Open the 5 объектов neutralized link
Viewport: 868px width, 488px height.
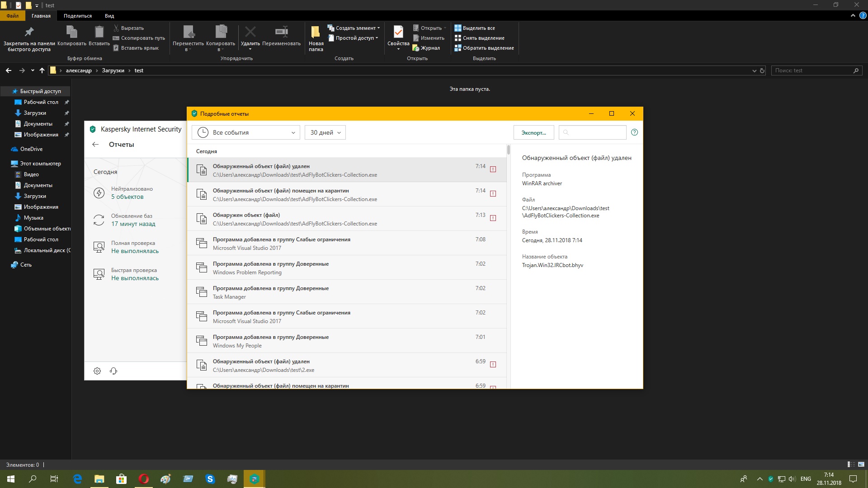pos(127,197)
